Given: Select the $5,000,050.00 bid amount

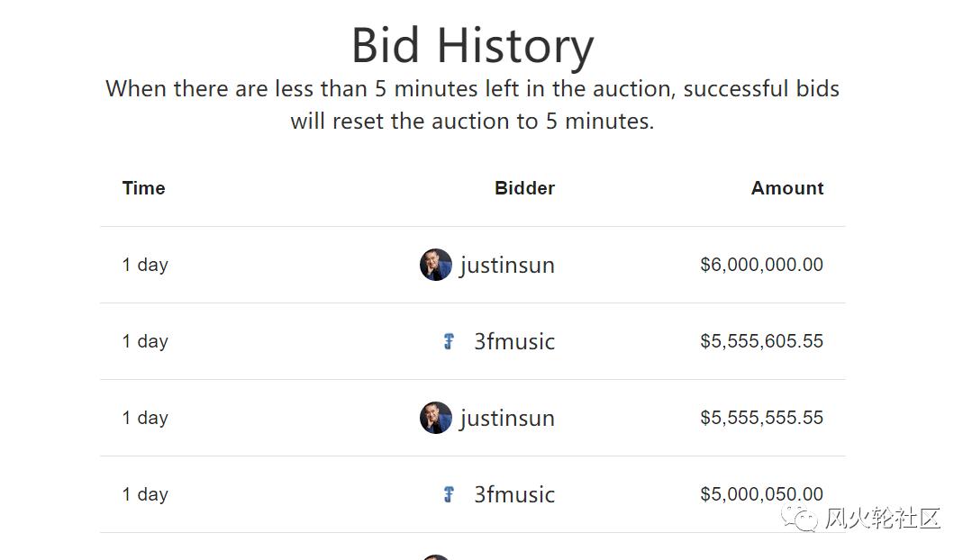Looking at the screenshot, I should [761, 494].
